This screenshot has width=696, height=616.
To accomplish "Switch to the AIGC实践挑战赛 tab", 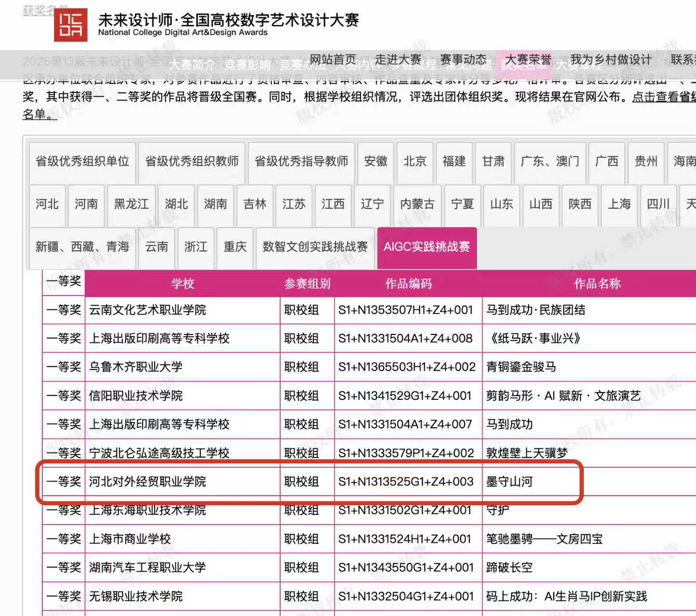I will coord(426,247).
